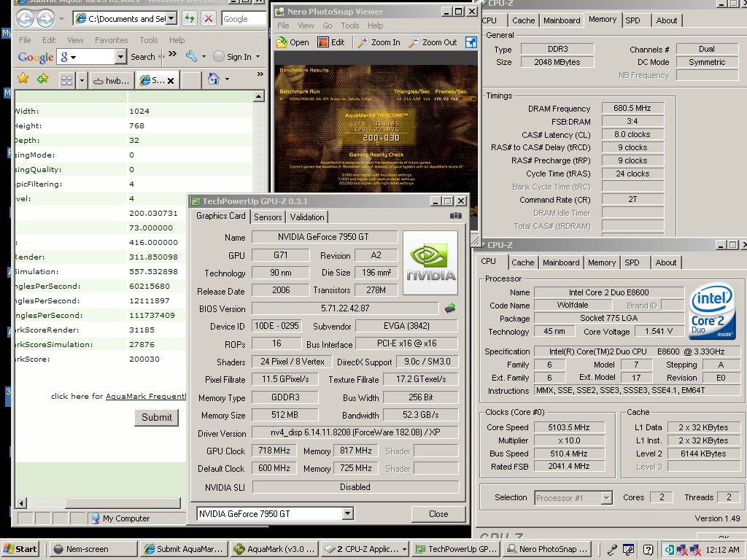
Task: Click the Favorites star icon in IE
Action: pyautogui.click(x=23, y=79)
